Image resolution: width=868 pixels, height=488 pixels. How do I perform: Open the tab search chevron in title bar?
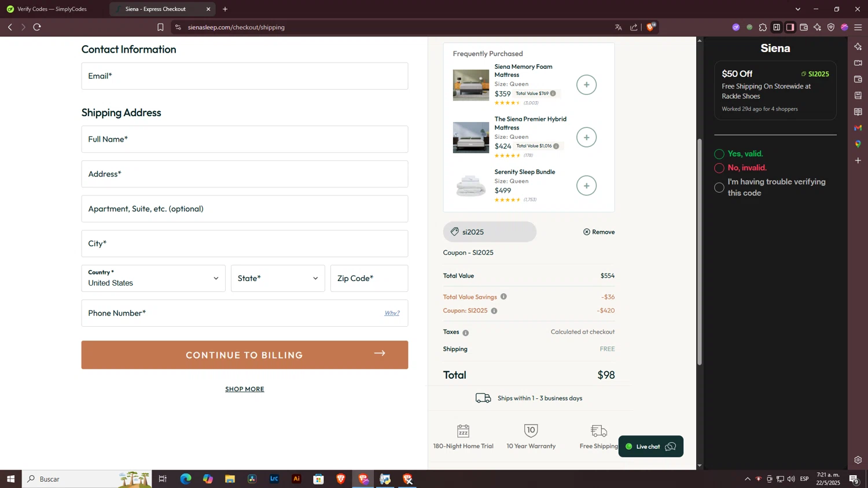[x=797, y=9]
